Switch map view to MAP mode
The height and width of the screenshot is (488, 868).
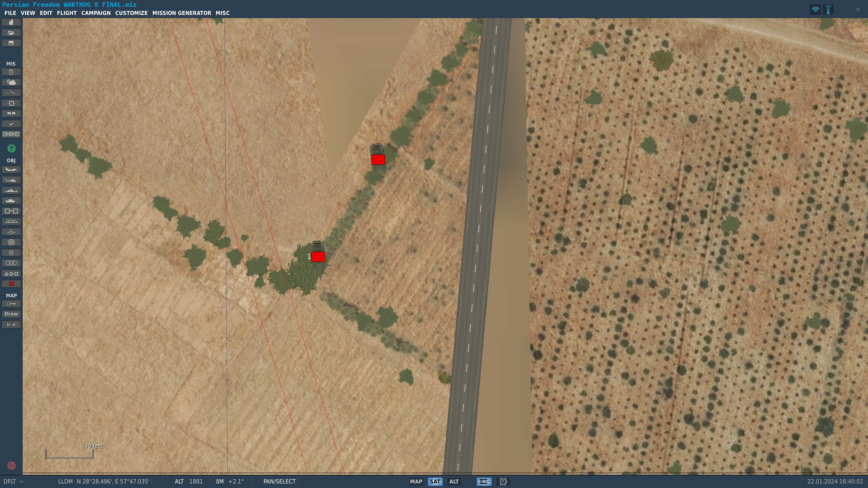(x=416, y=482)
